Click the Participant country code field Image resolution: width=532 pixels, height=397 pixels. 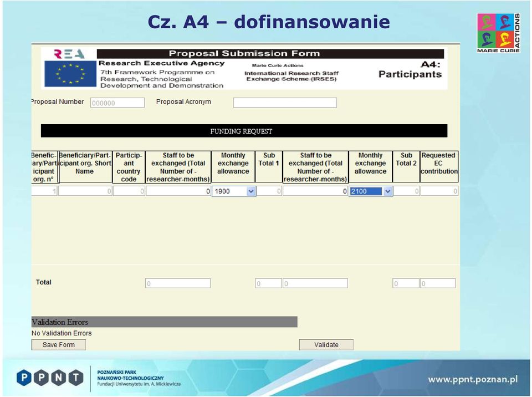129,191
